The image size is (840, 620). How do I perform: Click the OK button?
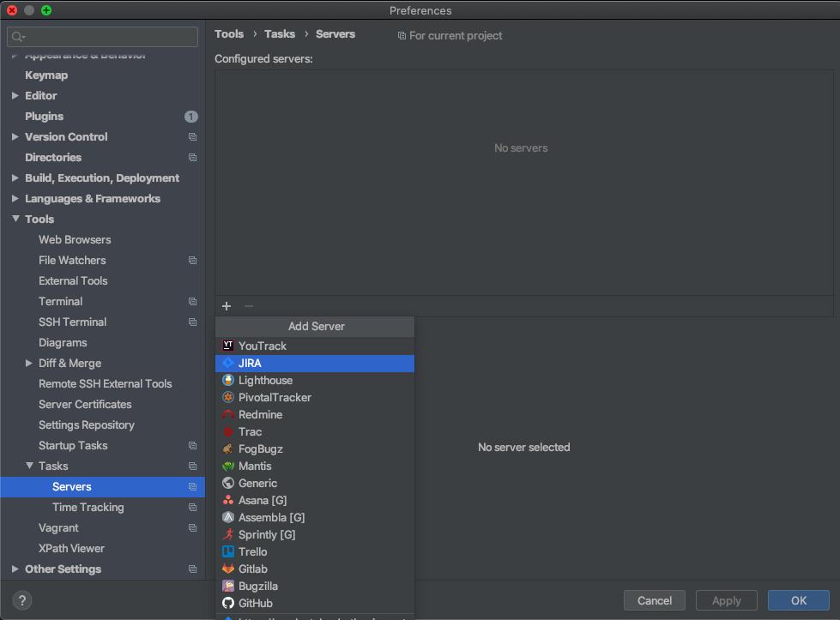point(798,600)
